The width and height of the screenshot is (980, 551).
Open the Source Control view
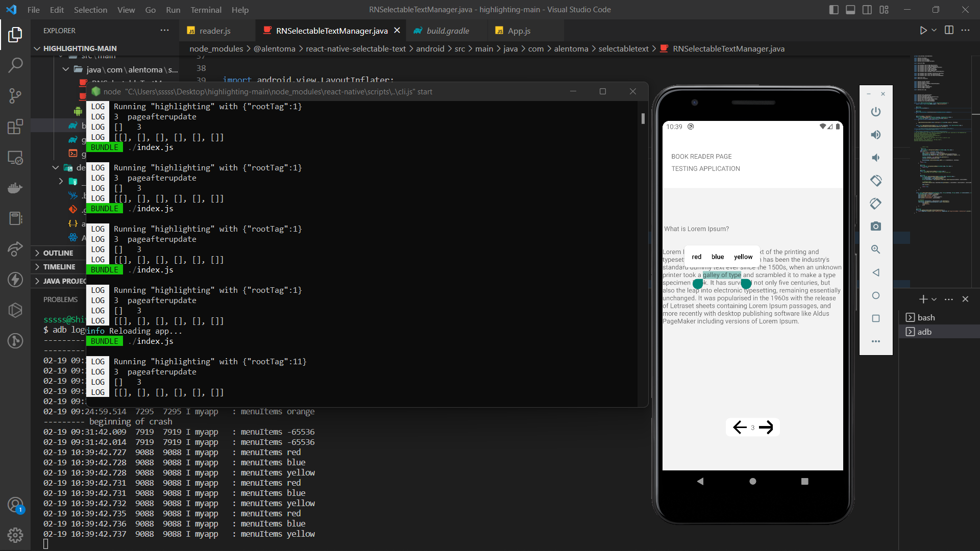(15, 95)
